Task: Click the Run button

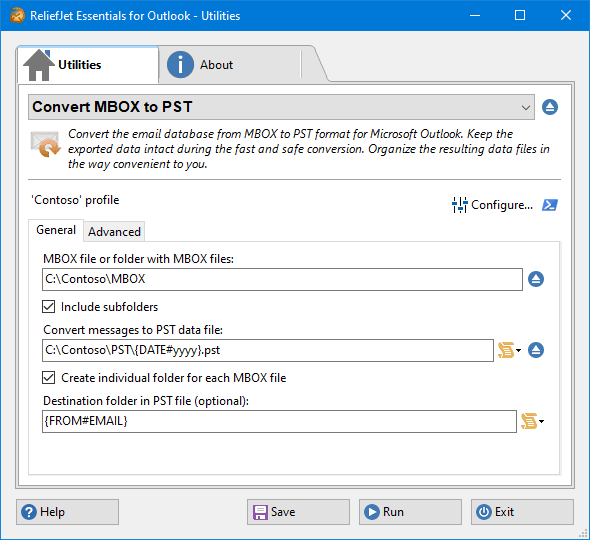Action: click(x=410, y=512)
